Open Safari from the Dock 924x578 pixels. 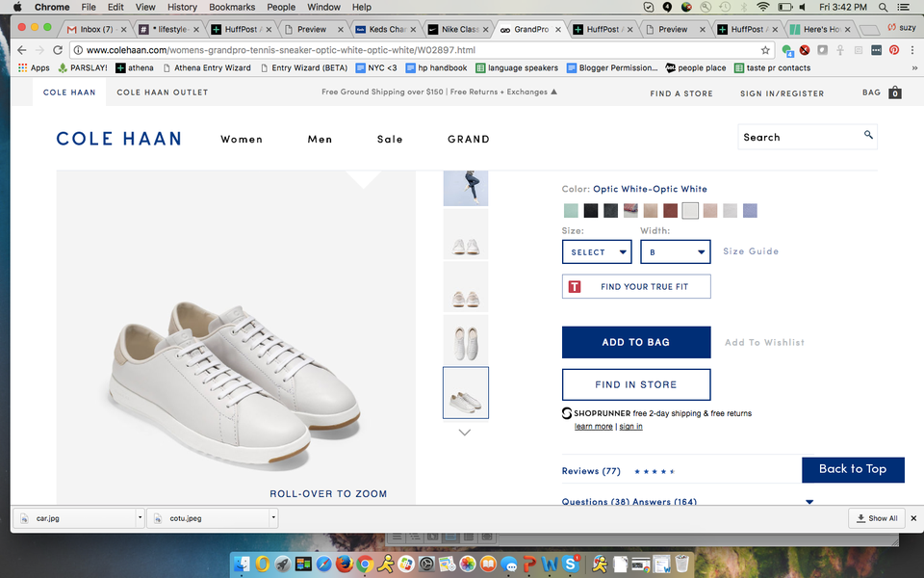[323, 565]
